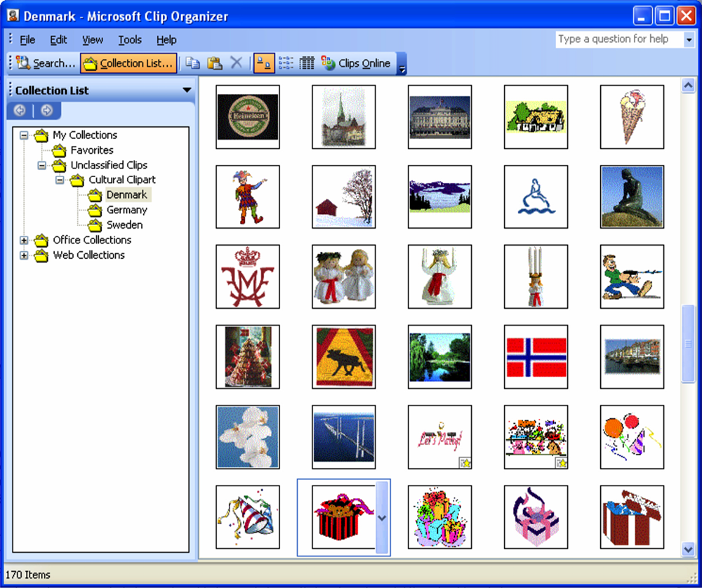The height and width of the screenshot is (588, 702).
Task: Open the dropdown arrow on selected gift clip
Action: tap(381, 518)
